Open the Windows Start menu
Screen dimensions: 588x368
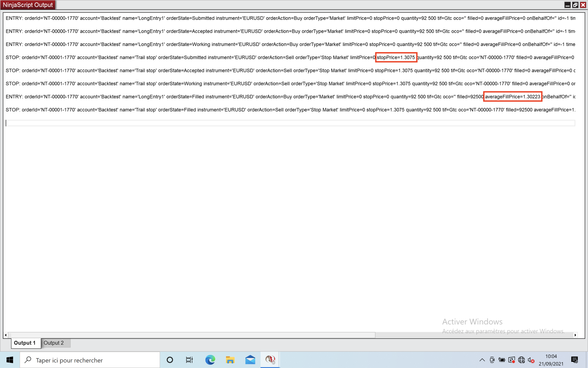click(9, 360)
